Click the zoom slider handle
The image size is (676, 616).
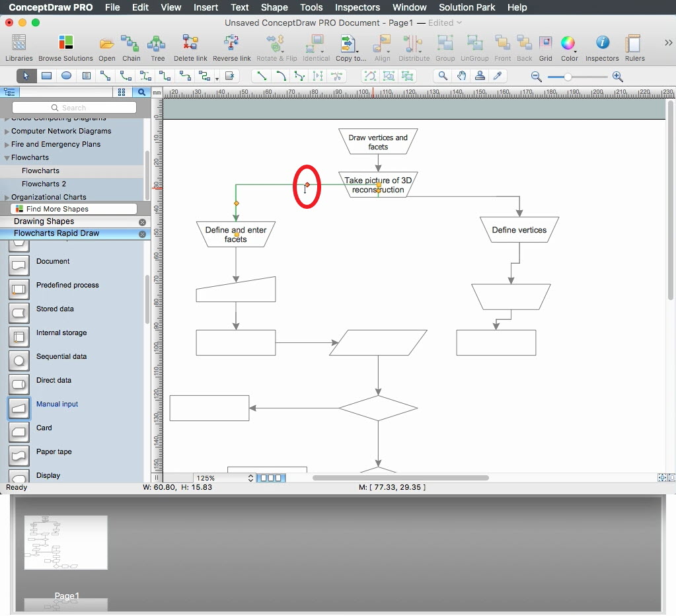click(x=568, y=77)
